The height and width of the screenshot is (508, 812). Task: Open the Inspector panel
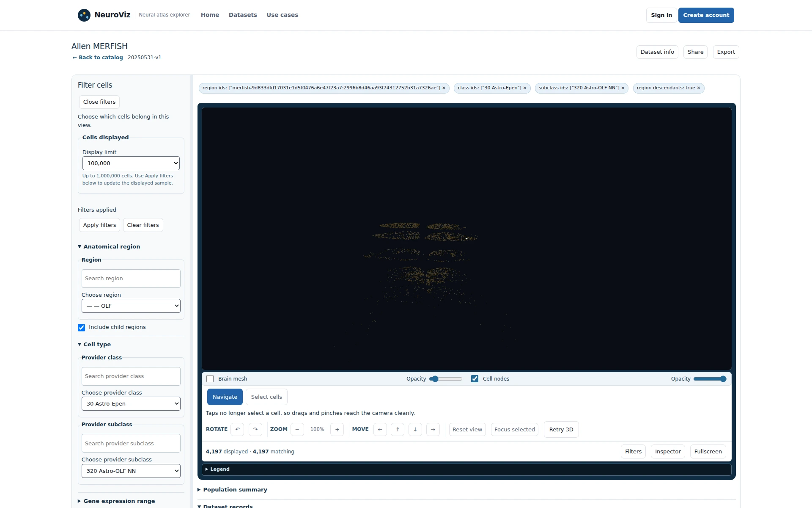[x=668, y=452]
